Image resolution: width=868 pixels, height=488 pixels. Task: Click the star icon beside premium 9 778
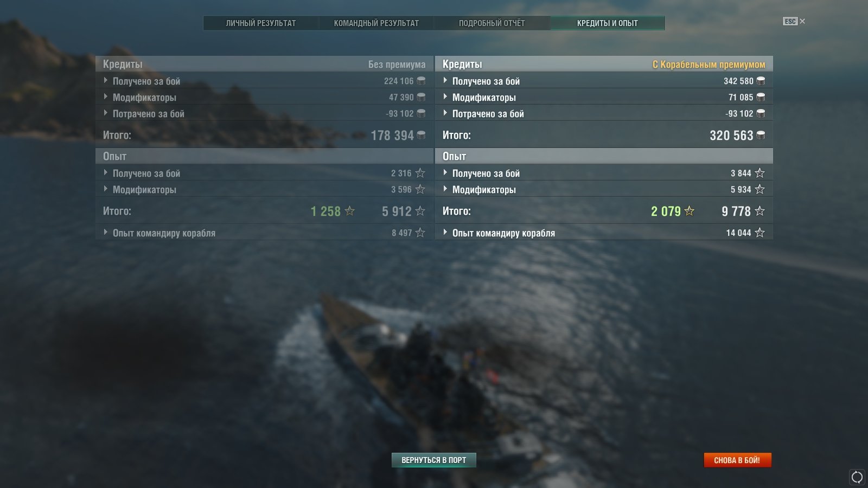click(x=759, y=211)
